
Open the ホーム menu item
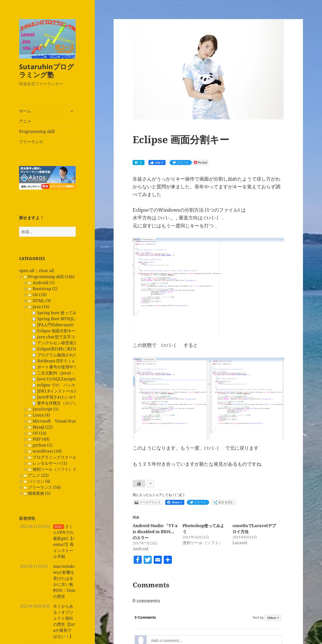[25, 111]
